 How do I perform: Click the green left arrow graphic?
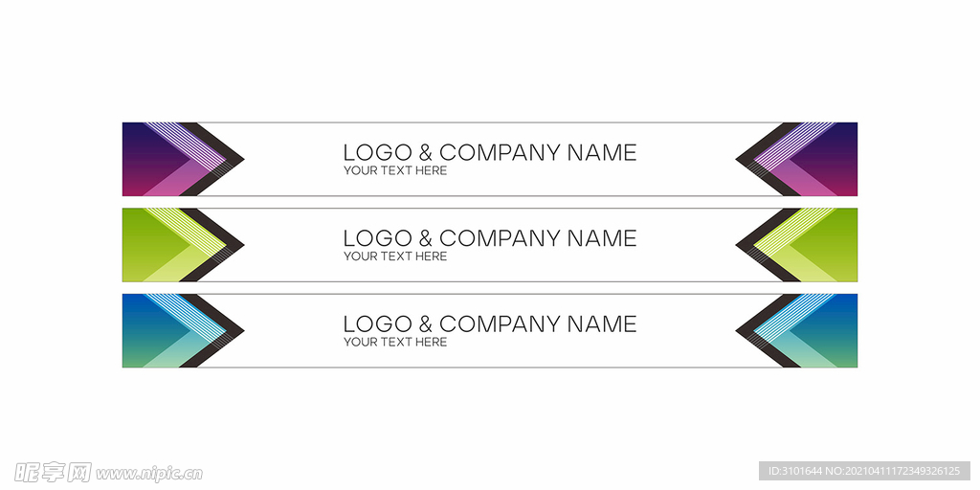pyautogui.click(x=183, y=245)
